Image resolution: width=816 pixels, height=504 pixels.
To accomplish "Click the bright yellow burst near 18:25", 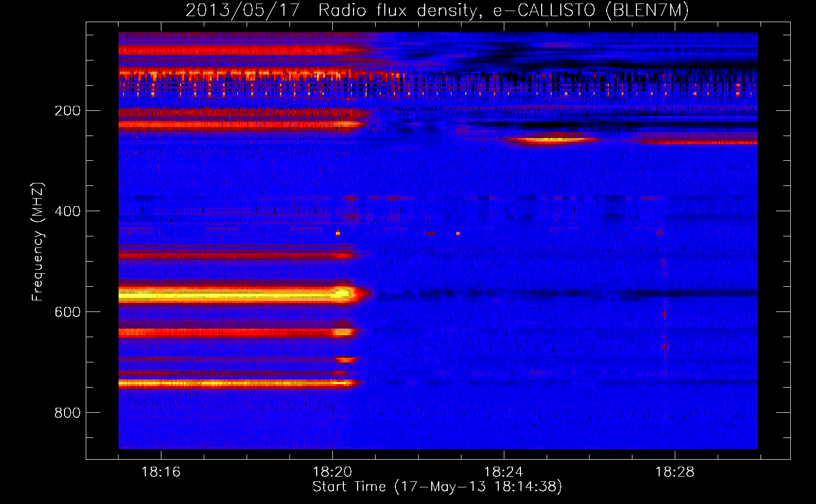I will click(552, 141).
